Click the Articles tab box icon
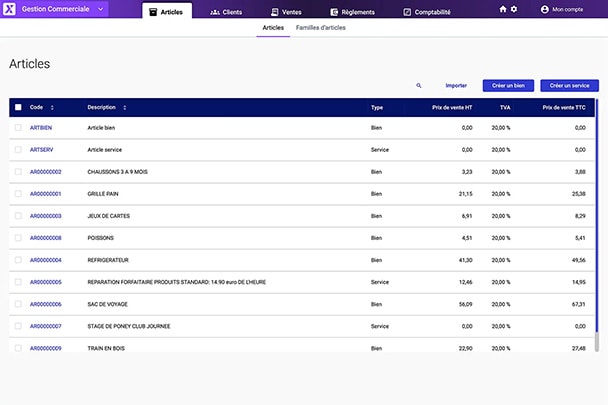608x405 pixels. click(x=153, y=12)
